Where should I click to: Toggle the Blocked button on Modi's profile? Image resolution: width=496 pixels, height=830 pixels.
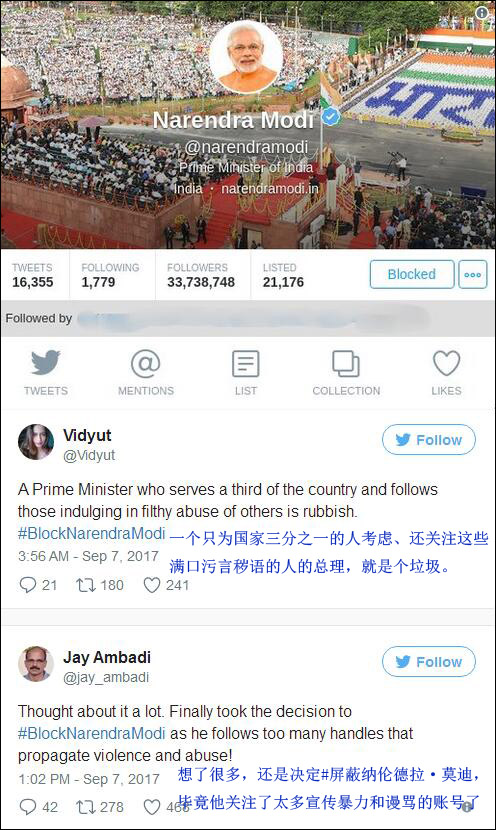[412, 274]
